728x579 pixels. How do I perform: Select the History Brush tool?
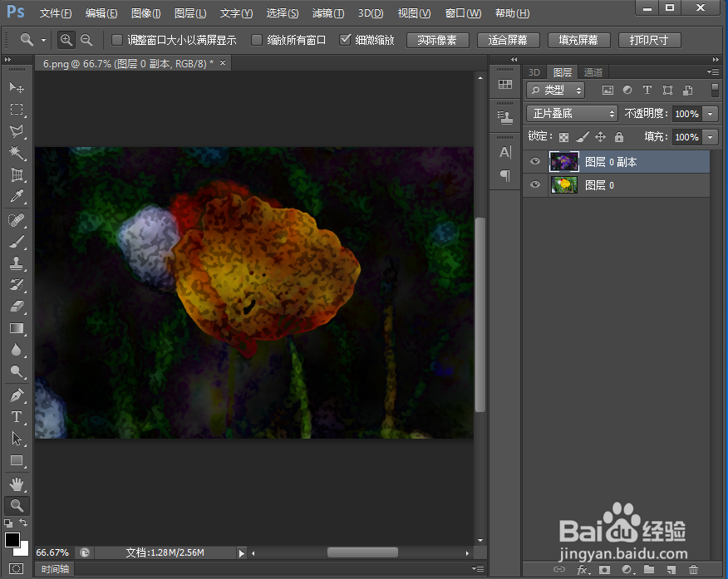pyautogui.click(x=17, y=284)
